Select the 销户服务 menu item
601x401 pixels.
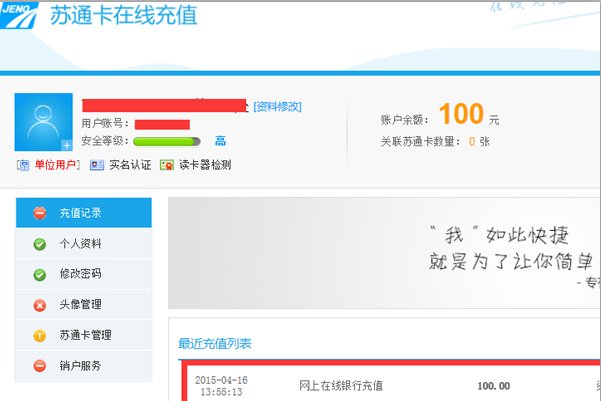click(84, 365)
